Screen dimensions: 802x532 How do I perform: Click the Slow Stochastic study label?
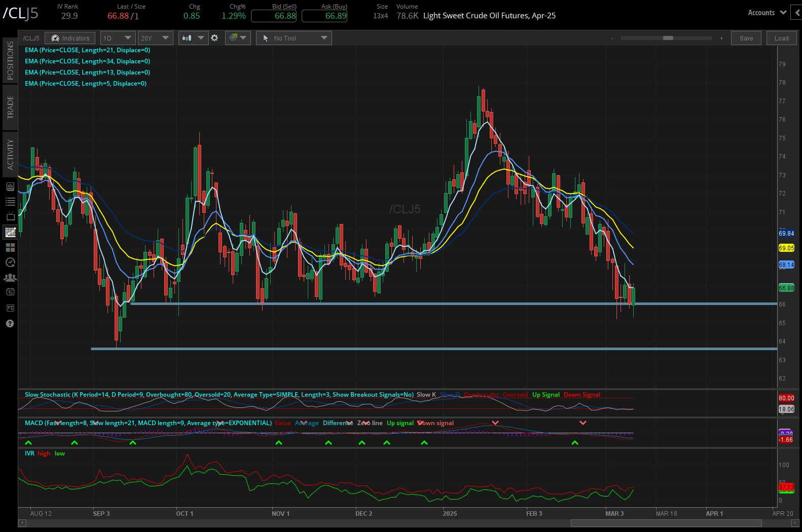(x=219, y=395)
